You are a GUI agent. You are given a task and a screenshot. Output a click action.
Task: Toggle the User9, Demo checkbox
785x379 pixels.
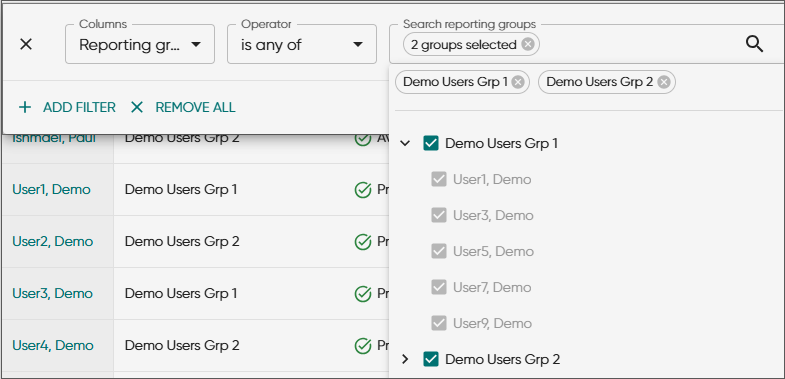coord(439,323)
